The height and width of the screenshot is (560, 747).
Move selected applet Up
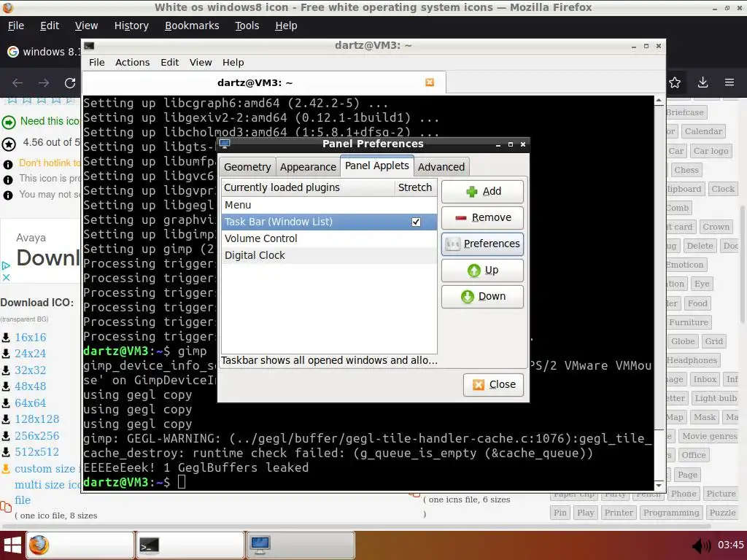pyautogui.click(x=482, y=270)
